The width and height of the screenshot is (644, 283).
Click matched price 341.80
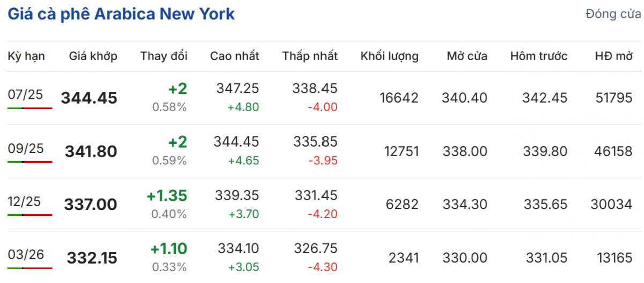point(91,151)
